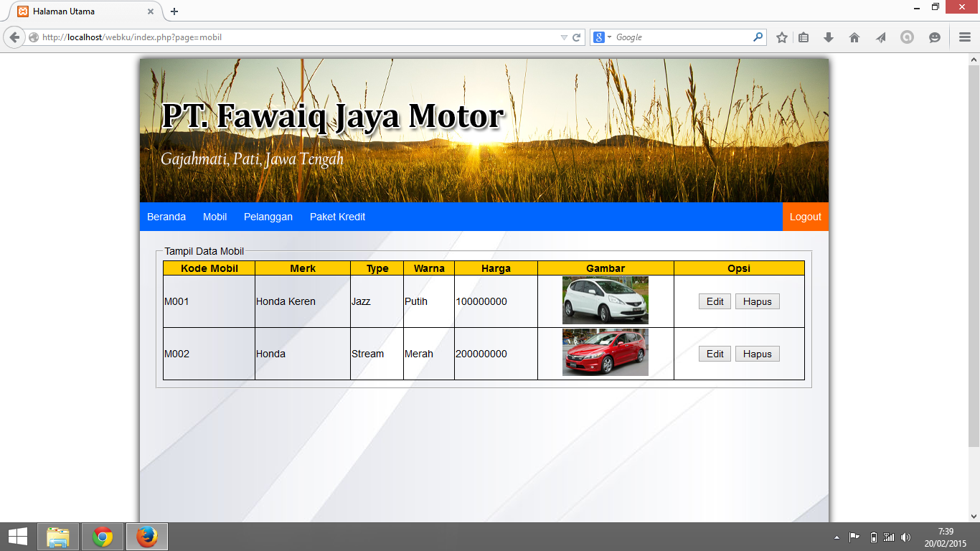Click the site identity globe icon
Image resolution: width=980 pixels, height=551 pixels.
pos(34,37)
